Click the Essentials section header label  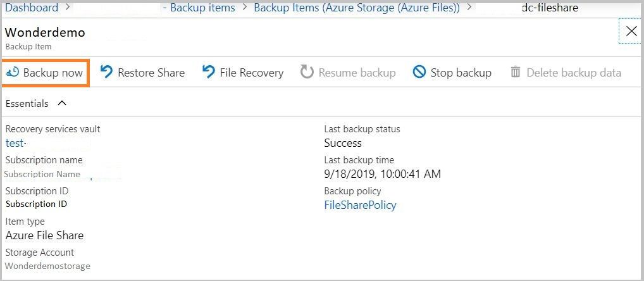(x=27, y=103)
